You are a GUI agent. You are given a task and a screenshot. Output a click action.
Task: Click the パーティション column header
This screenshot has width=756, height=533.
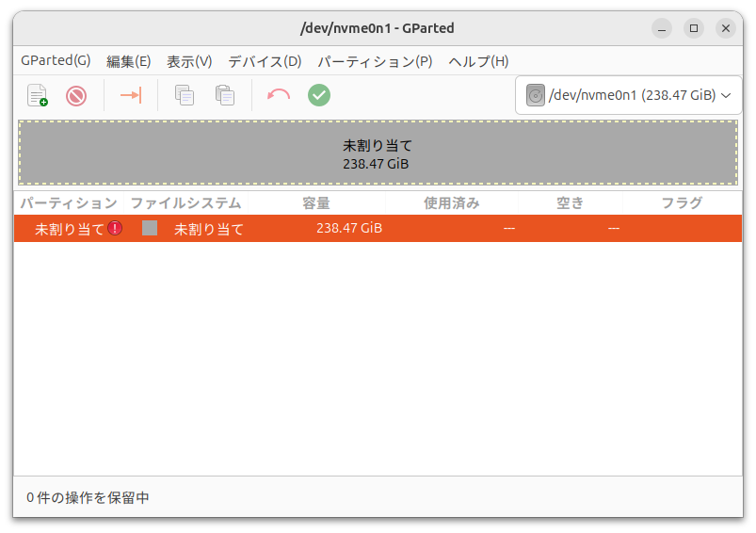click(69, 202)
